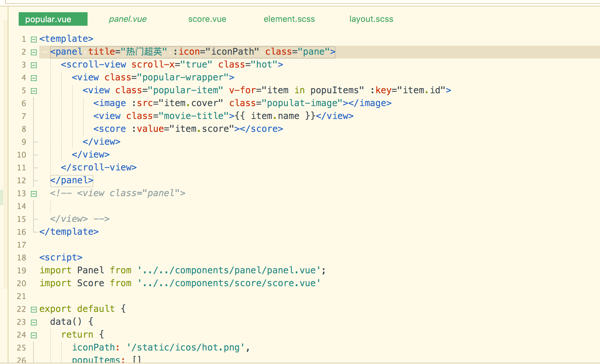Place cursor on :src="item.cover" attribute
The height and width of the screenshot is (364, 600).
[x=177, y=103]
